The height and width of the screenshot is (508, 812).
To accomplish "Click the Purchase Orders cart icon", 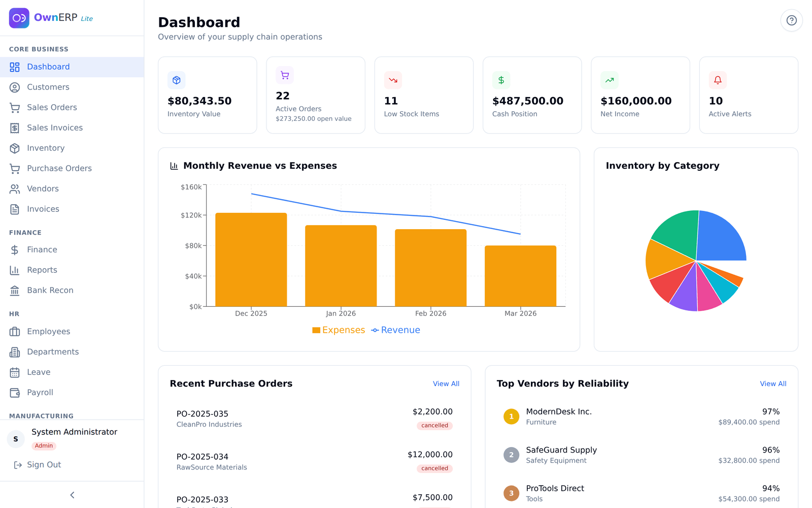I will (15, 169).
